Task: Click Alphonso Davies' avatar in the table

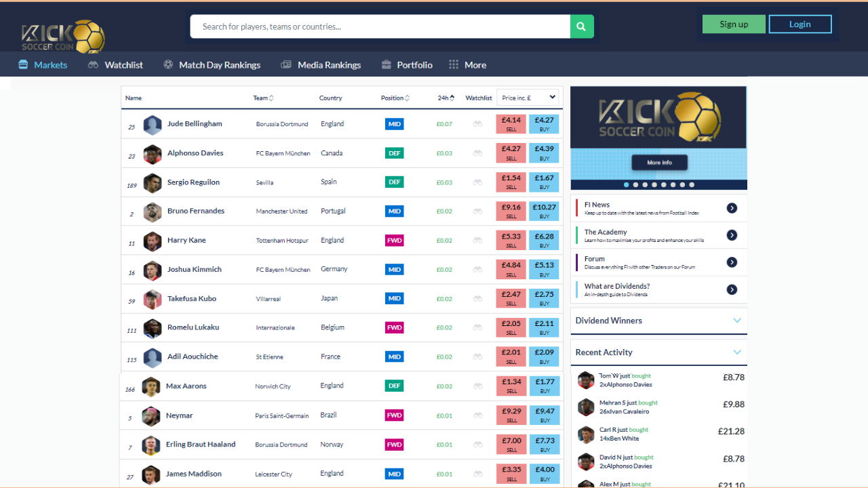Action: 153,154
